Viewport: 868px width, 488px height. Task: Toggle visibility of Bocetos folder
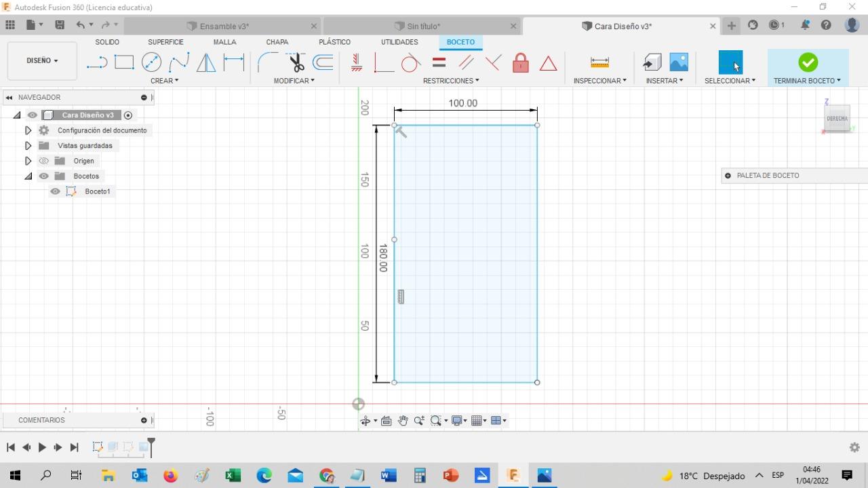tap(44, 176)
